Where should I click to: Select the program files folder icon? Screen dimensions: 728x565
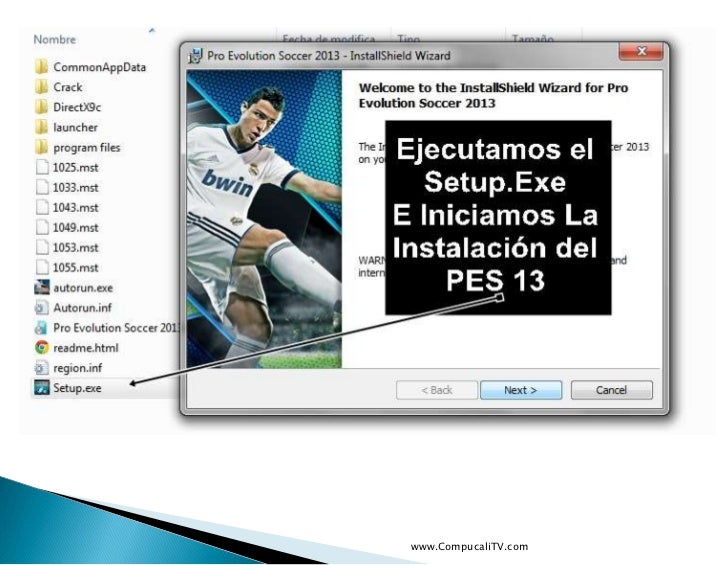(x=41, y=147)
